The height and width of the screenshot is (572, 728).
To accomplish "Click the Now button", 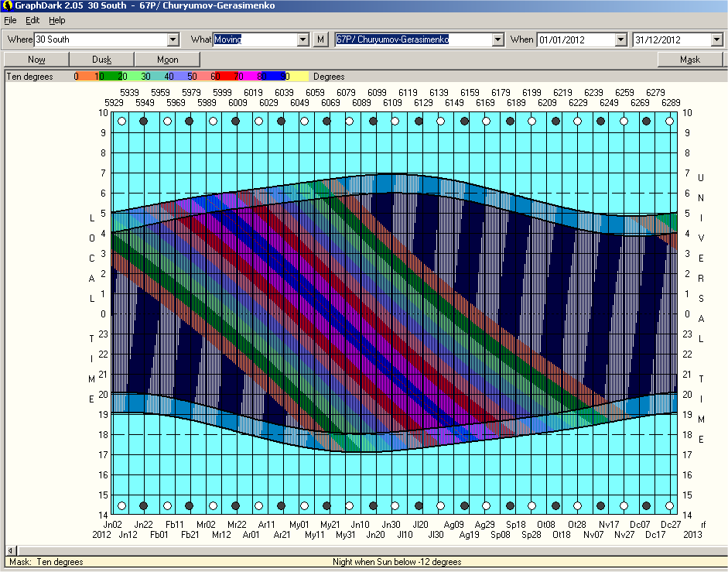I will coord(36,60).
